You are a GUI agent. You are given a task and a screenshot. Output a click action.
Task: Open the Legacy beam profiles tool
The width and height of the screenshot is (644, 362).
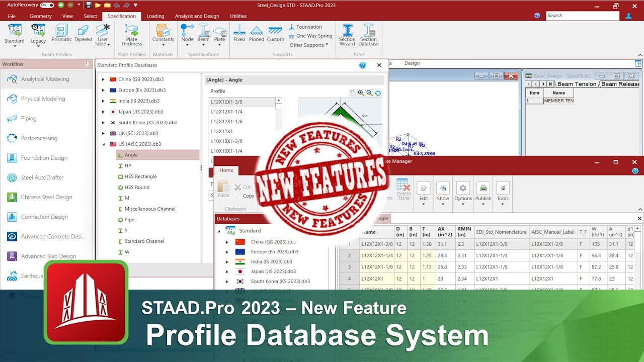[x=38, y=35]
